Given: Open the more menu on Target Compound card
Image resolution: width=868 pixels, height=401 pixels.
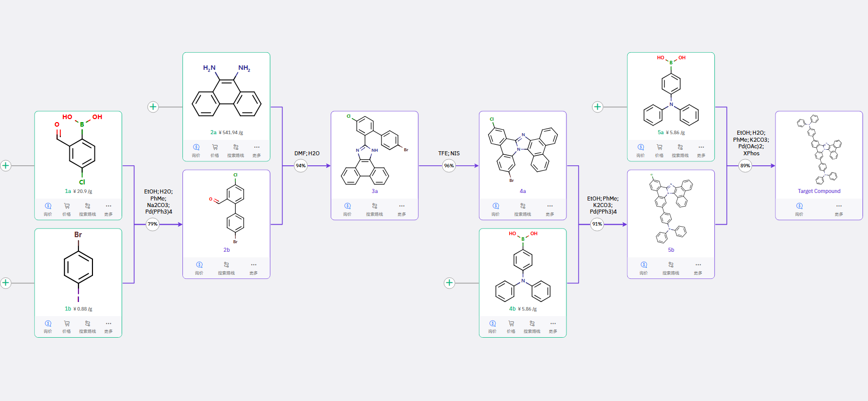Looking at the screenshot, I should pyautogui.click(x=839, y=206).
